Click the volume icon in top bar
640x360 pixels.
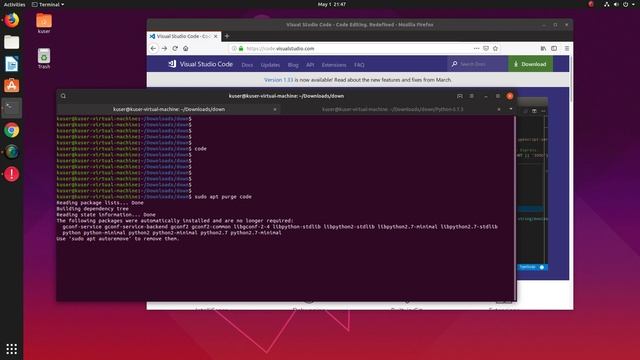tap(616, 4)
